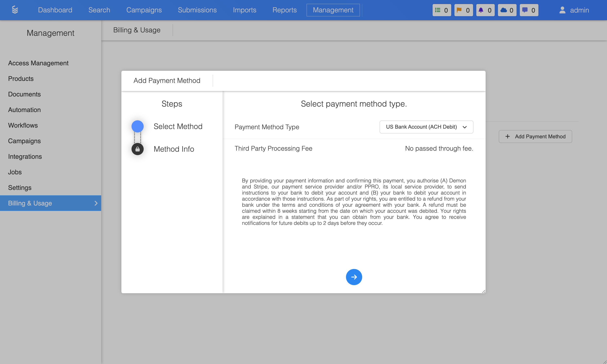Click the dialog resize handle corner
Image resolution: width=607 pixels, height=364 pixels.
tap(483, 291)
